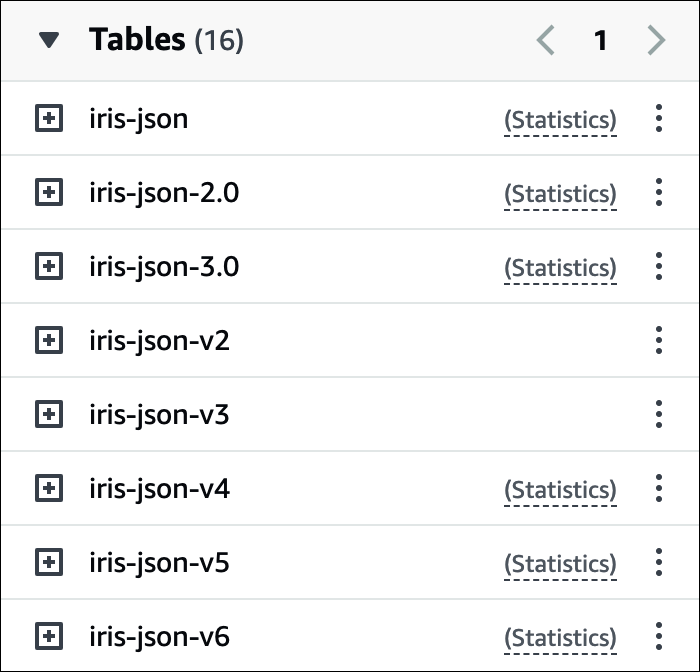Expand the iris-json-2.0 table
The height and width of the screenshot is (672, 700).
tap(49, 193)
